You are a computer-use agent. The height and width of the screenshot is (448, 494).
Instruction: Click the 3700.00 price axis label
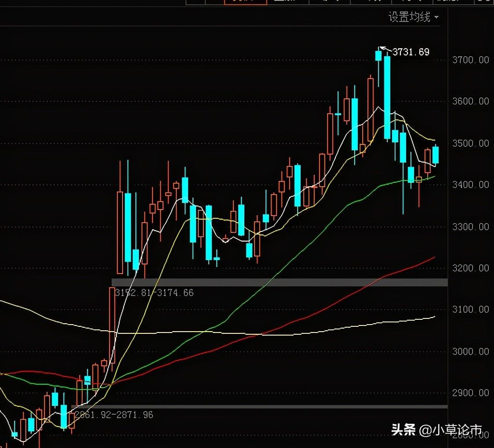tap(471, 60)
